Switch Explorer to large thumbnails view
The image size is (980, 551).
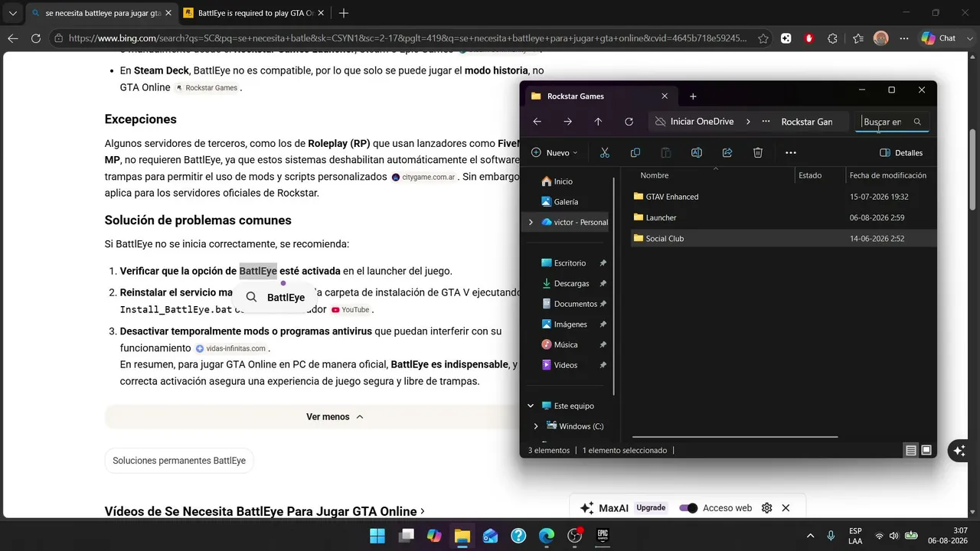[x=926, y=451]
